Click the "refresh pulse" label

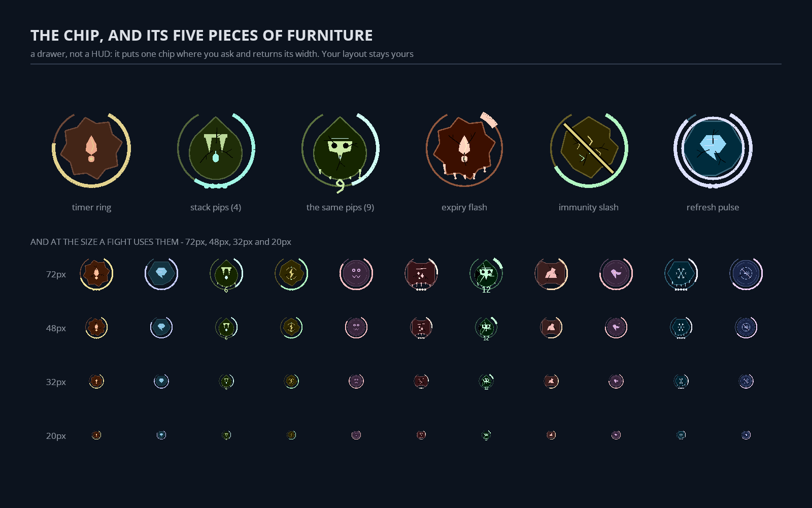(713, 207)
